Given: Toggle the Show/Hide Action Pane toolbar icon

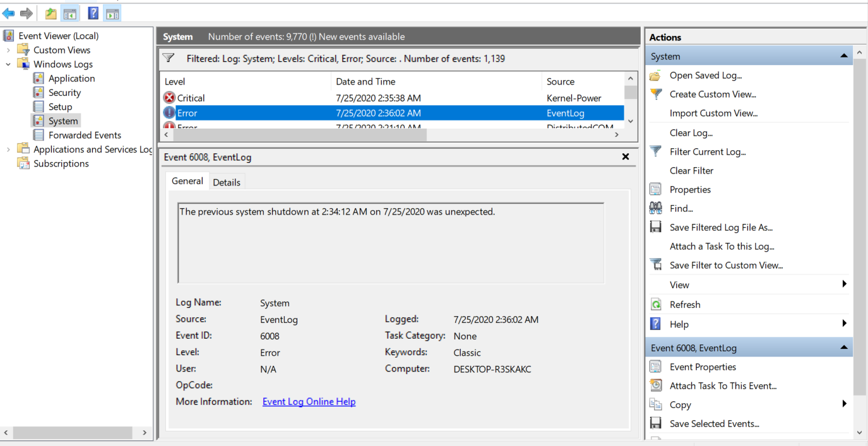Looking at the screenshot, I should (112, 13).
